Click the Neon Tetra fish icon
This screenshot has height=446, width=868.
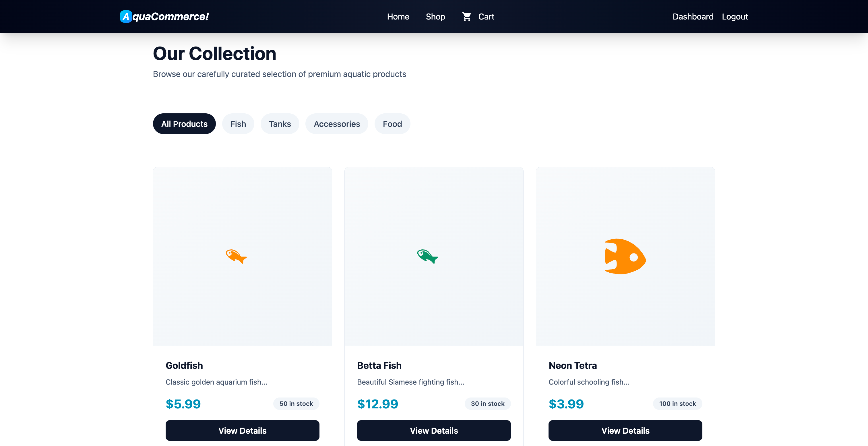[x=625, y=257]
